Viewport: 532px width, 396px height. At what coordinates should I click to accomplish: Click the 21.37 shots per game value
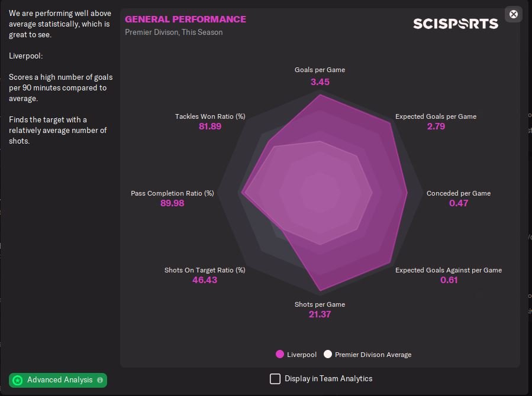[320, 314]
